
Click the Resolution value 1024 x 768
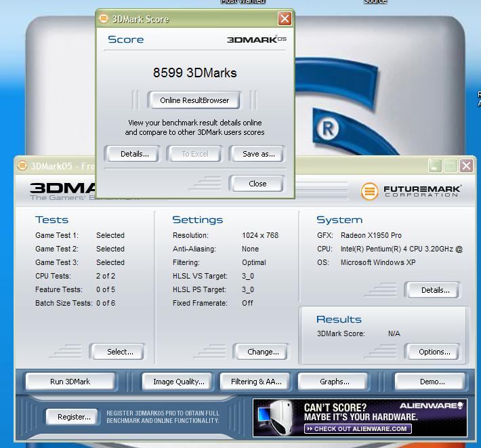tap(260, 235)
